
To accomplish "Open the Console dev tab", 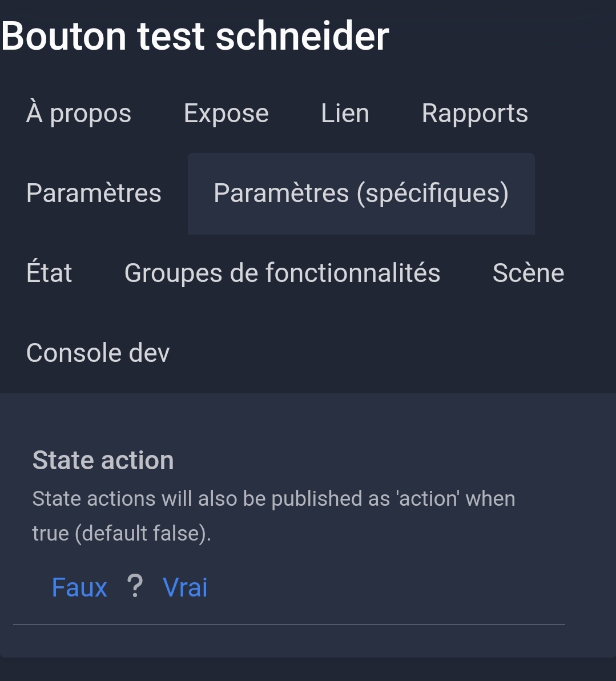I will [x=98, y=352].
